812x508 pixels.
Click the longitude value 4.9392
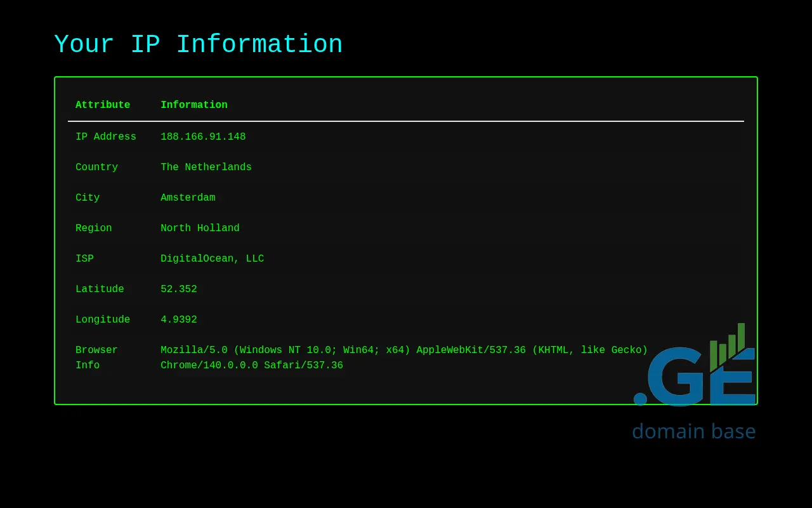(x=178, y=320)
